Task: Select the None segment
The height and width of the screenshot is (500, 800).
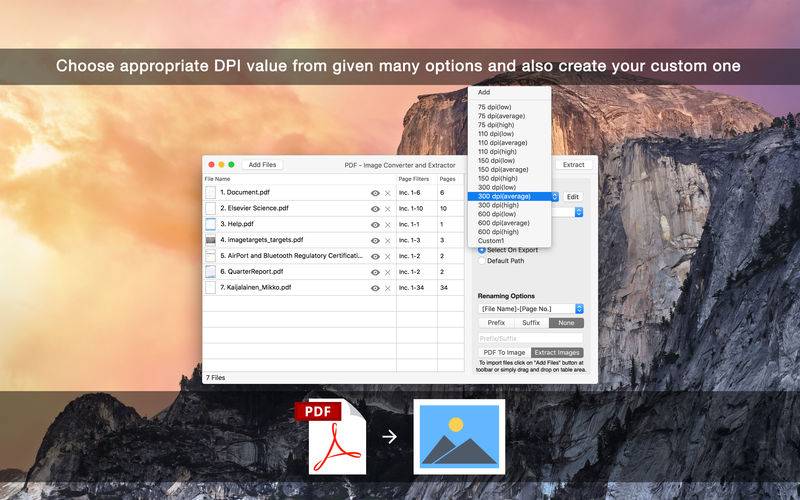Action: tap(566, 323)
